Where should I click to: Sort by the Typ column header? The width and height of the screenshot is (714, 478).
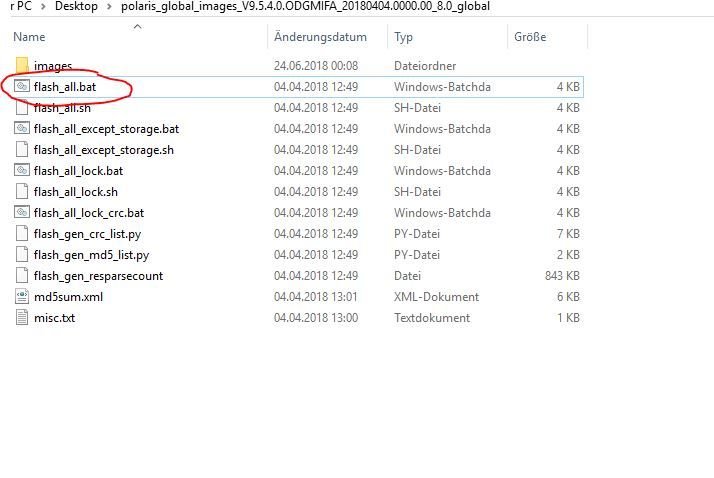403,37
